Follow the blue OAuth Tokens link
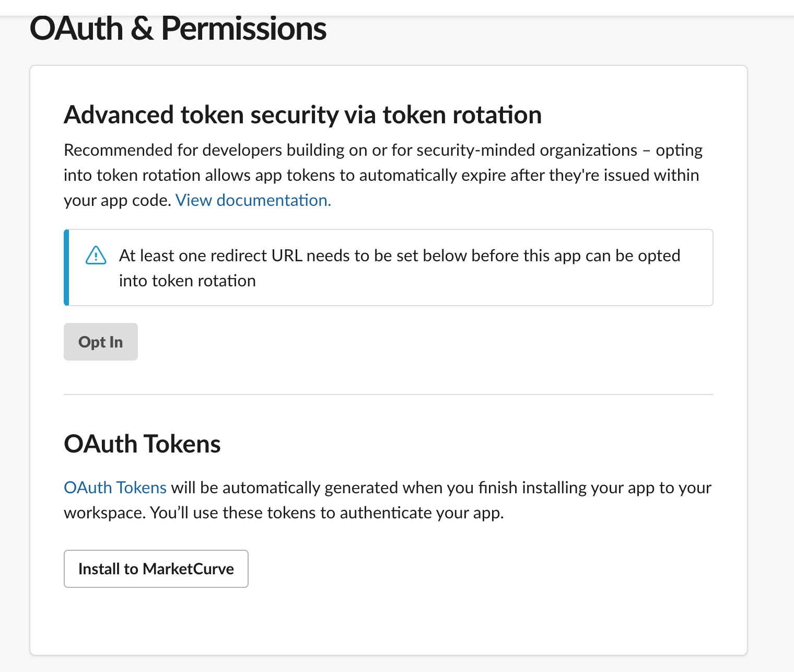The width and height of the screenshot is (794, 672). (x=115, y=488)
